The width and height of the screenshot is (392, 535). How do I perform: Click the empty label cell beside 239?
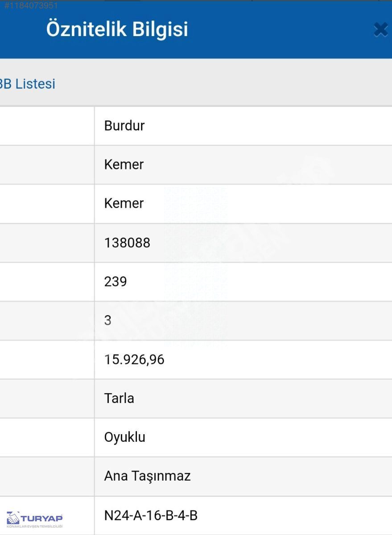click(x=47, y=281)
